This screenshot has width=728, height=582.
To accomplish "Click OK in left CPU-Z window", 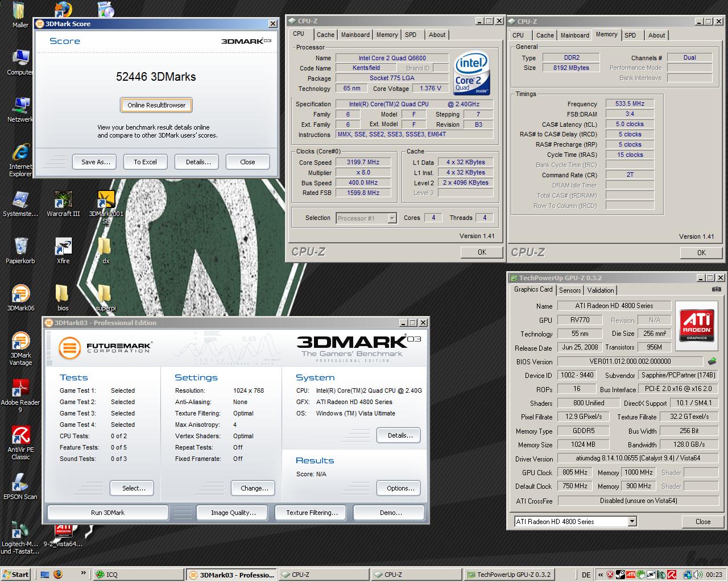I will point(482,252).
